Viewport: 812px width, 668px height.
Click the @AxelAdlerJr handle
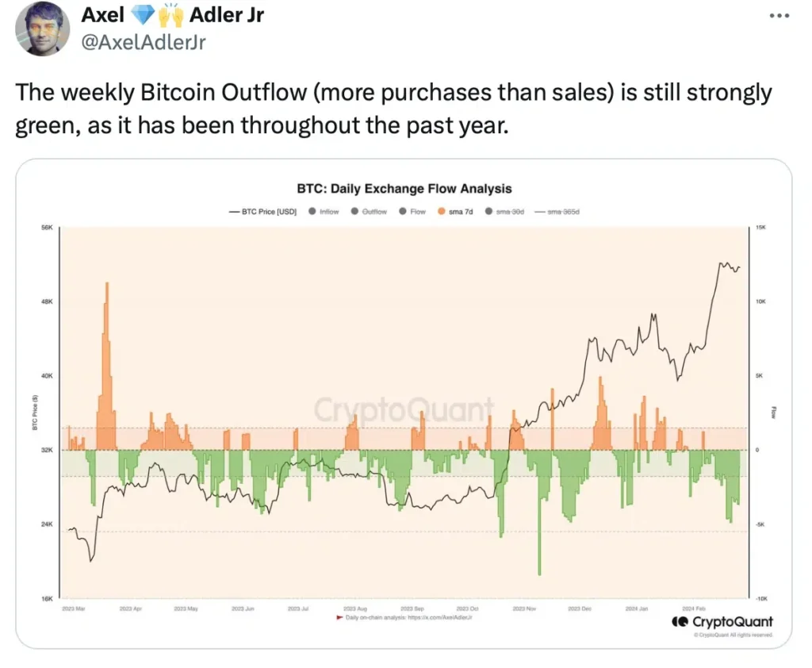pos(144,41)
